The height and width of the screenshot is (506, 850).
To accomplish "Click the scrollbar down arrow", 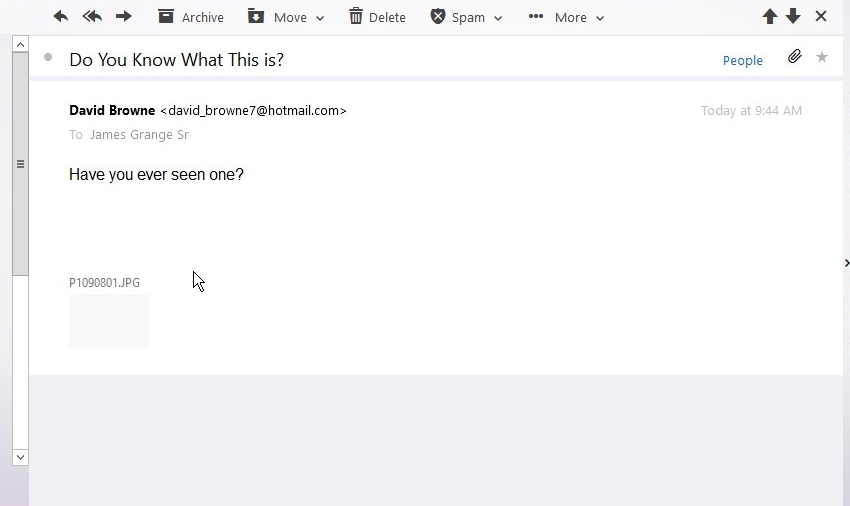I will 21,457.
